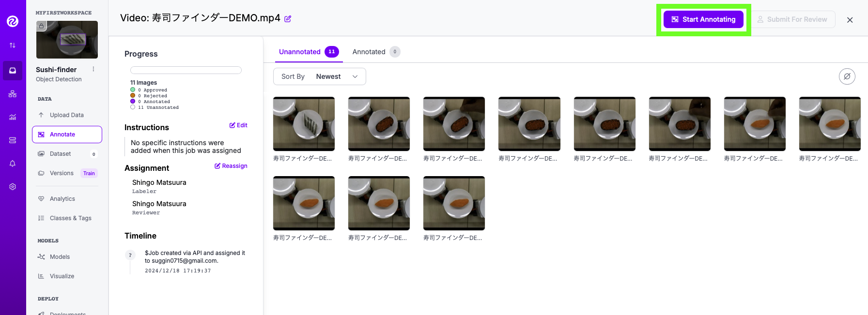Image resolution: width=868 pixels, height=315 pixels.
Task: Click the MYFIRSTWORKSPACE workspace label
Action: [63, 13]
